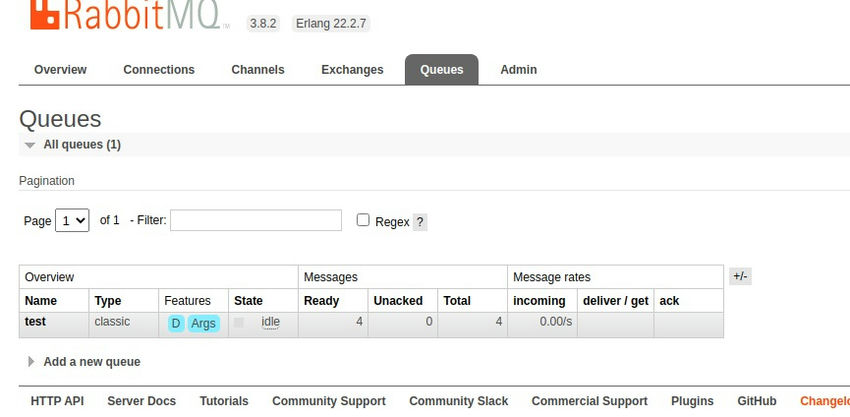Go to the Connections tab

(x=159, y=70)
